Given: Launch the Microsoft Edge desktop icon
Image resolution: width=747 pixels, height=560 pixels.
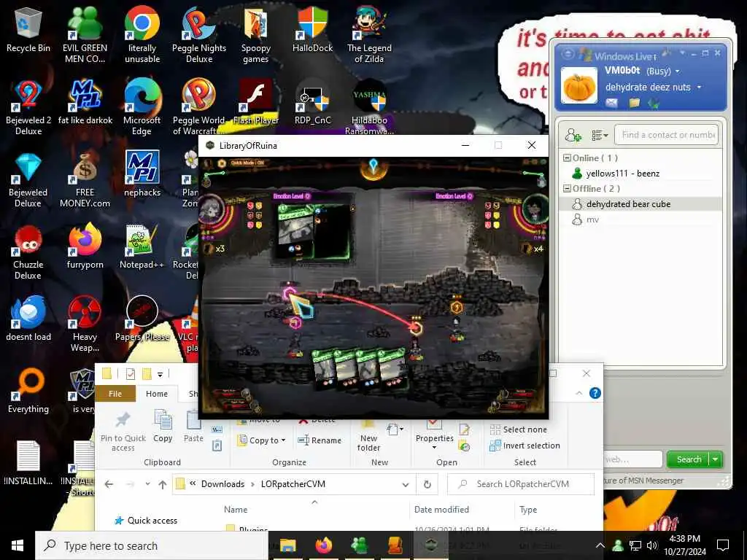Looking at the screenshot, I should 142,106.
